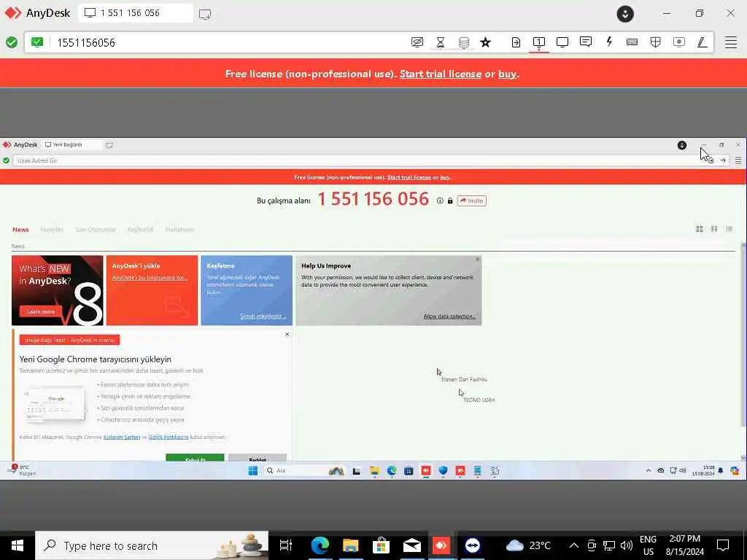Screen dimensions: 747x560
Task: Select monitor 1 display icon
Action: (x=539, y=42)
